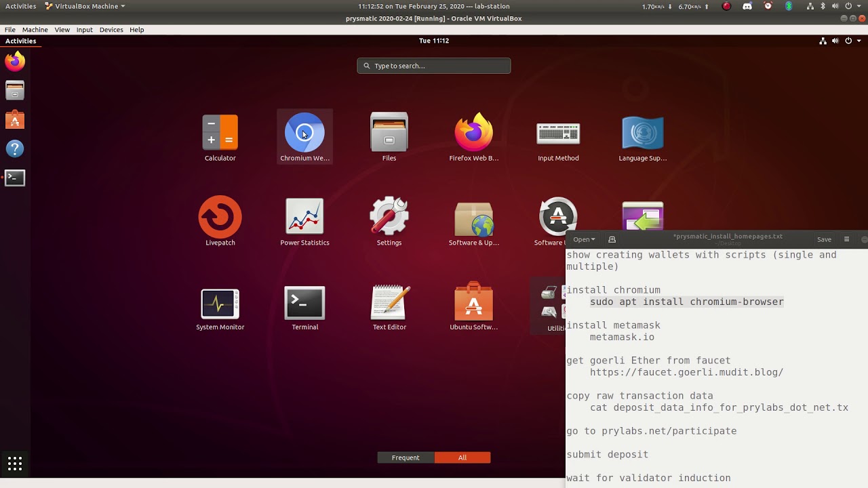
Task: Open the VirtualBox Help menu
Action: click(137, 30)
